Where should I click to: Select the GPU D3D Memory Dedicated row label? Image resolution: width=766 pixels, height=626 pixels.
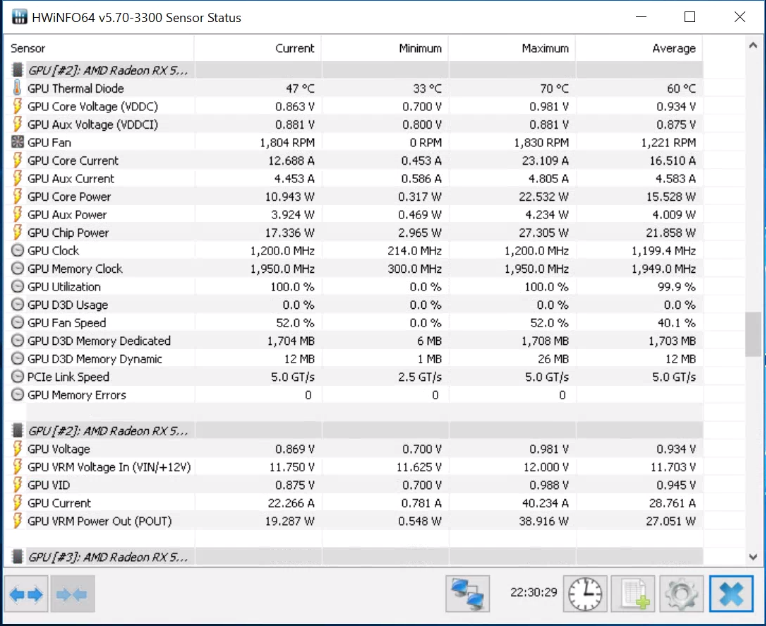point(99,341)
